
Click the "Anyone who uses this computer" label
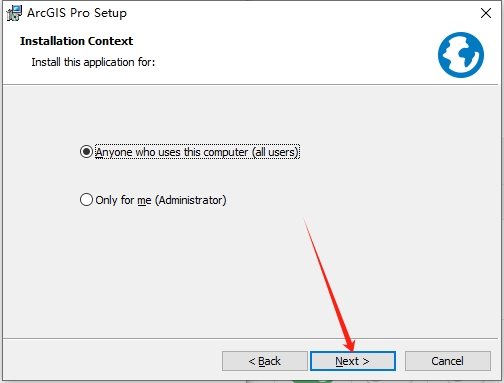(171, 152)
